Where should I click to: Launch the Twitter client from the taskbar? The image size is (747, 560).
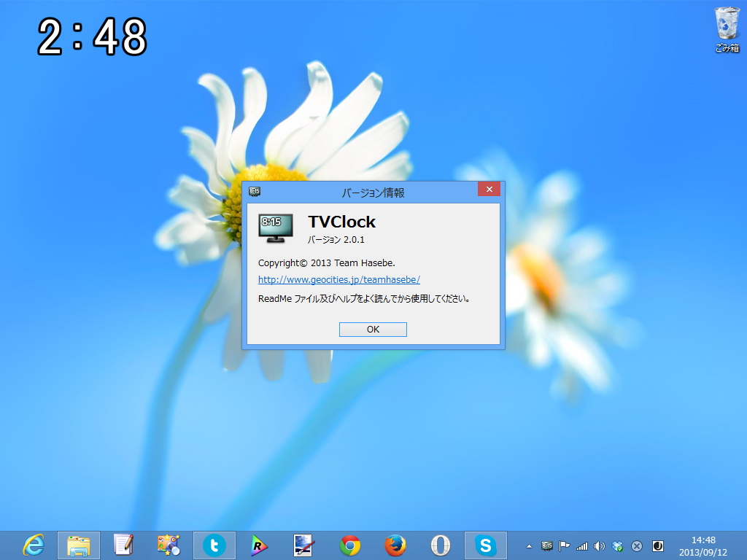[213, 545]
